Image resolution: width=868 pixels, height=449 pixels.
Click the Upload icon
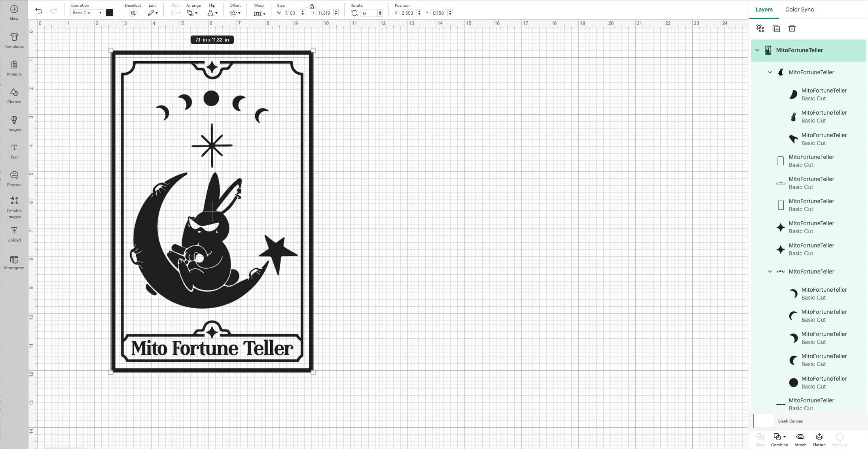[14, 230]
